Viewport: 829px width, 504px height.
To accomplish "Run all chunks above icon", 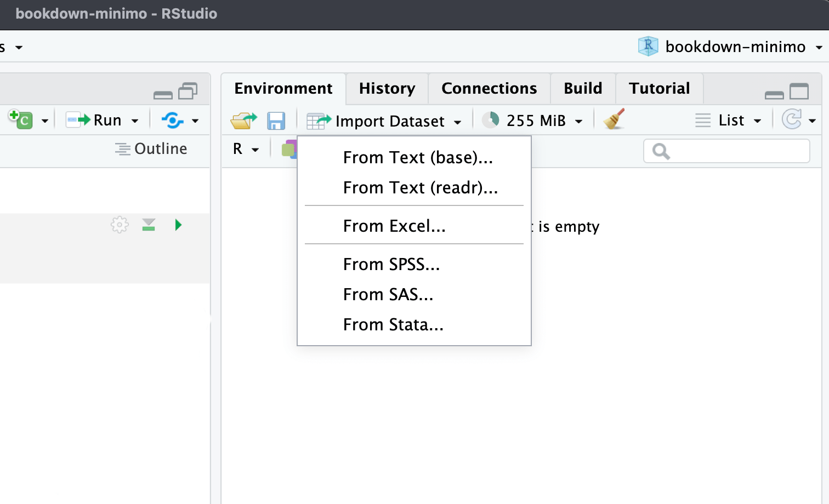I will coord(149,225).
